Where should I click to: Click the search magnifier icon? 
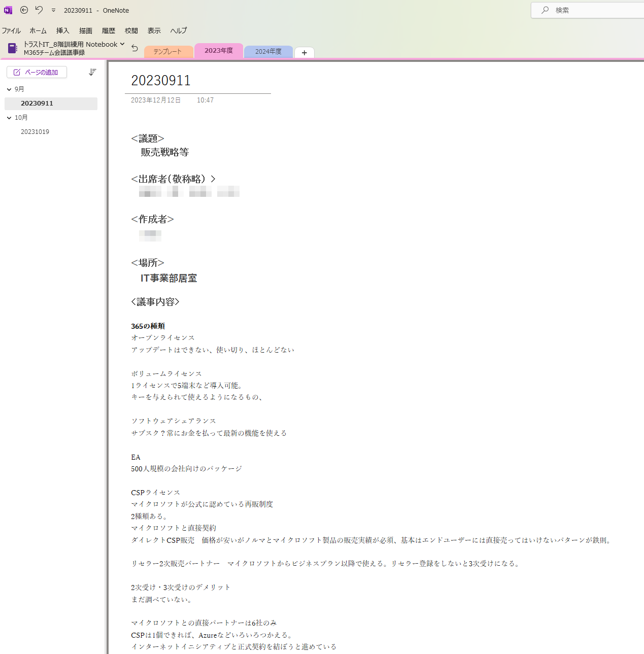point(545,10)
